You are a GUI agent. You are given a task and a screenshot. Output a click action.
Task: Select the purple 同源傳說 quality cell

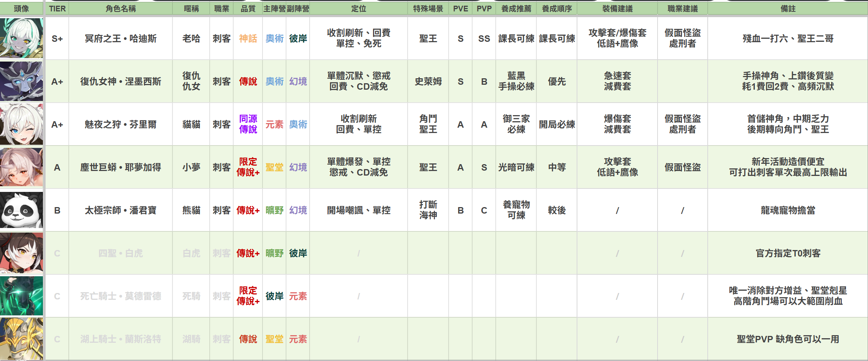pyautogui.click(x=248, y=124)
